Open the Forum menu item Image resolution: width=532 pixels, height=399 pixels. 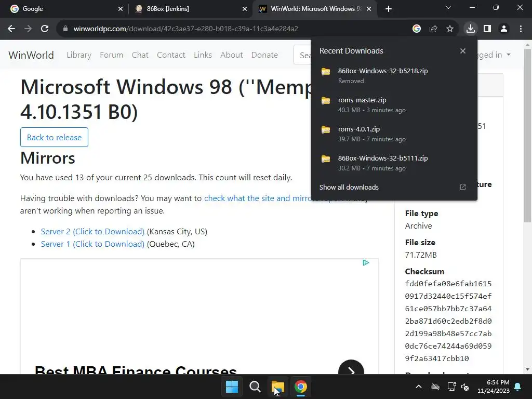[x=111, y=55]
